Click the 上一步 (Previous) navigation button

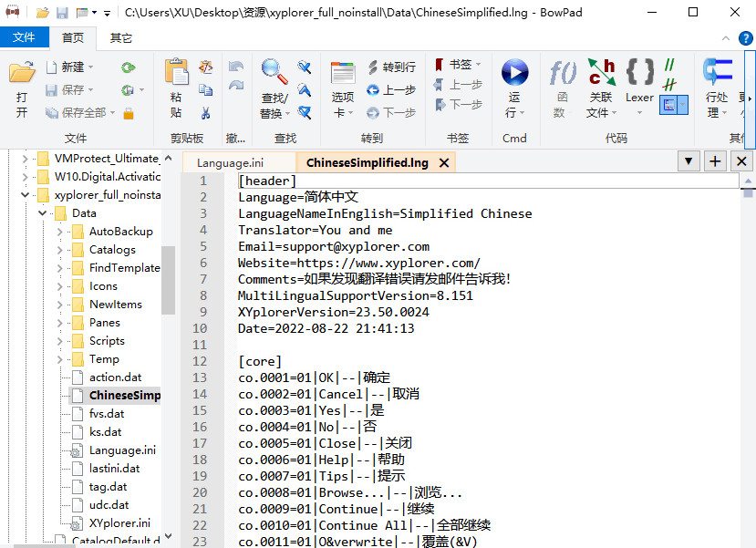(x=391, y=90)
